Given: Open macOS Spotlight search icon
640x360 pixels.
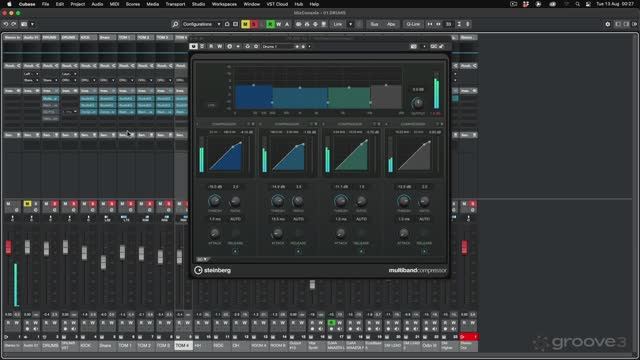Looking at the screenshot, I should (577, 4).
